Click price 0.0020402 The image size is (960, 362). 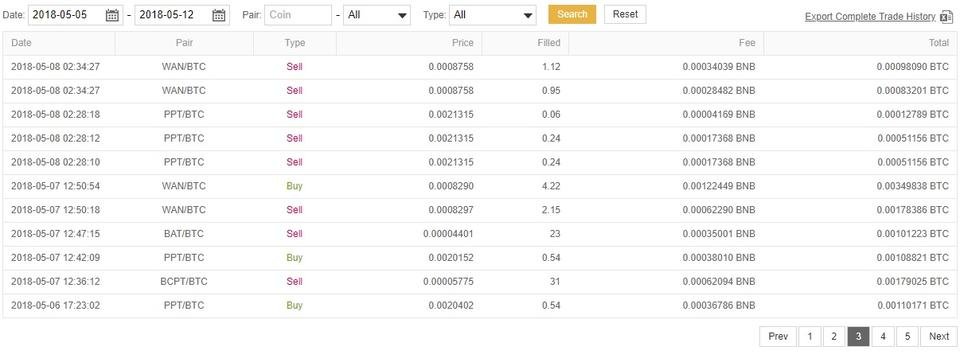451,306
